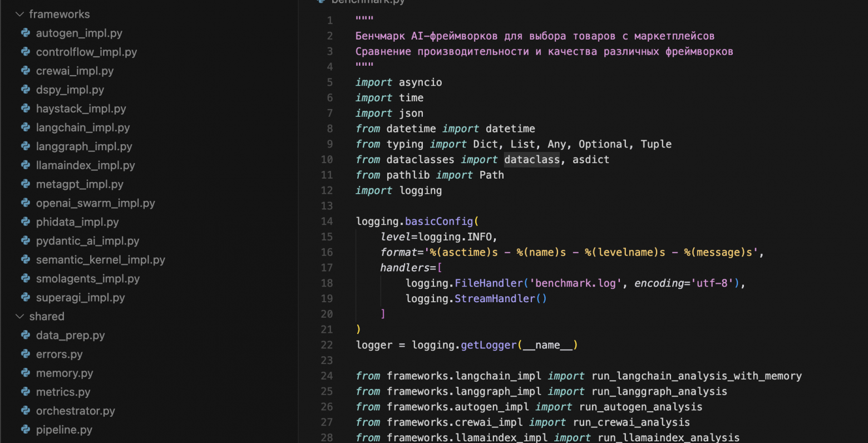Screen dimensions: 868x443
Task: Click the Python icon beside data_prep.py
Action: 26,335
